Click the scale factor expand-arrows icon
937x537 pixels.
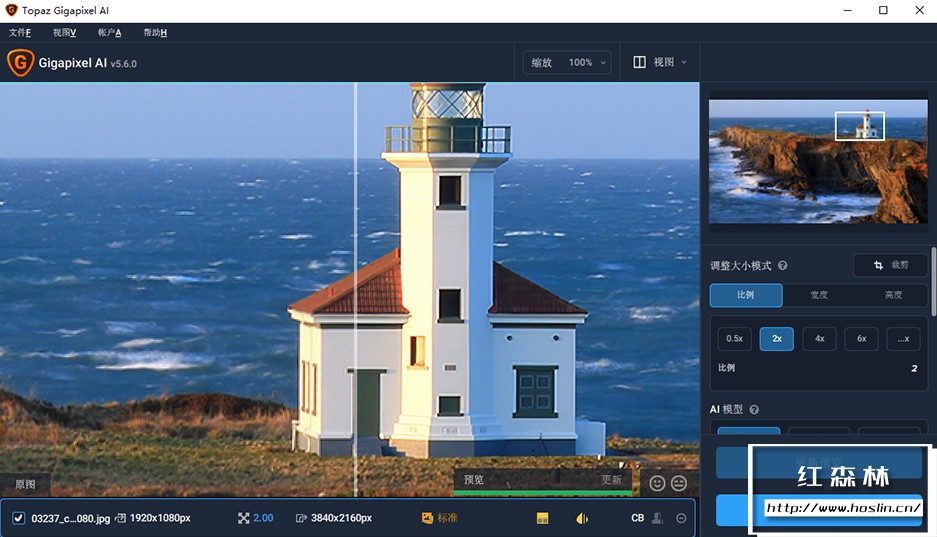[x=243, y=518]
